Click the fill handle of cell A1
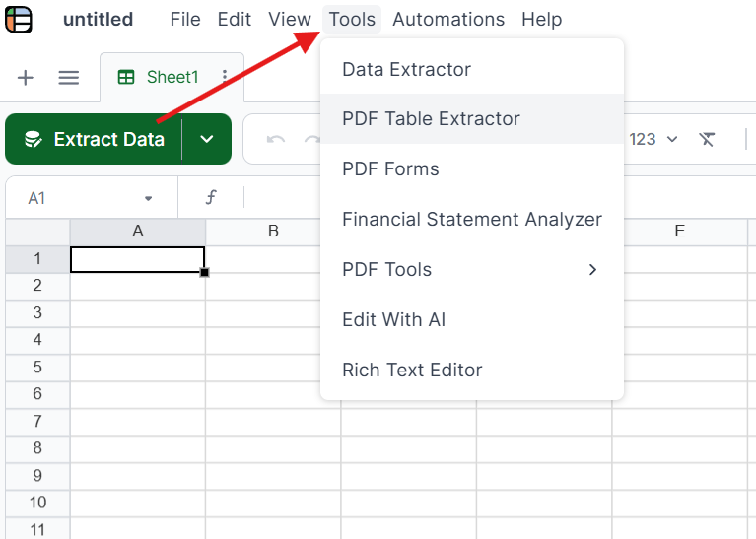The height and width of the screenshot is (539, 756). (204, 272)
